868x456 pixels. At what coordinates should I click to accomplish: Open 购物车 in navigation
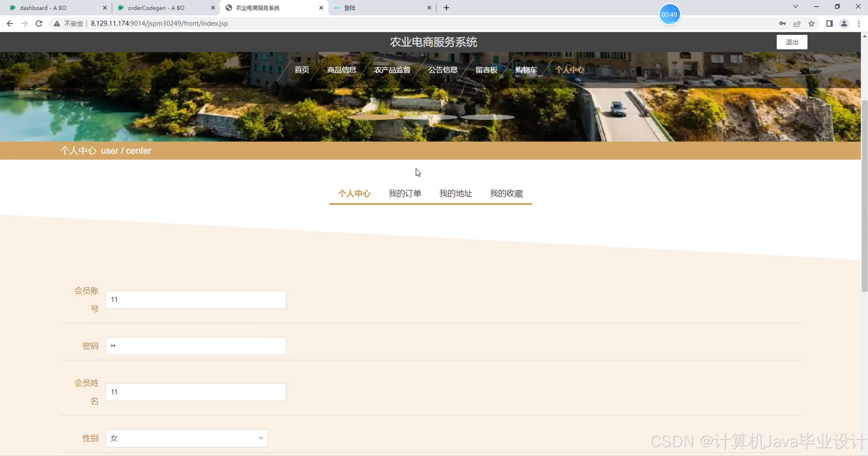click(x=526, y=69)
